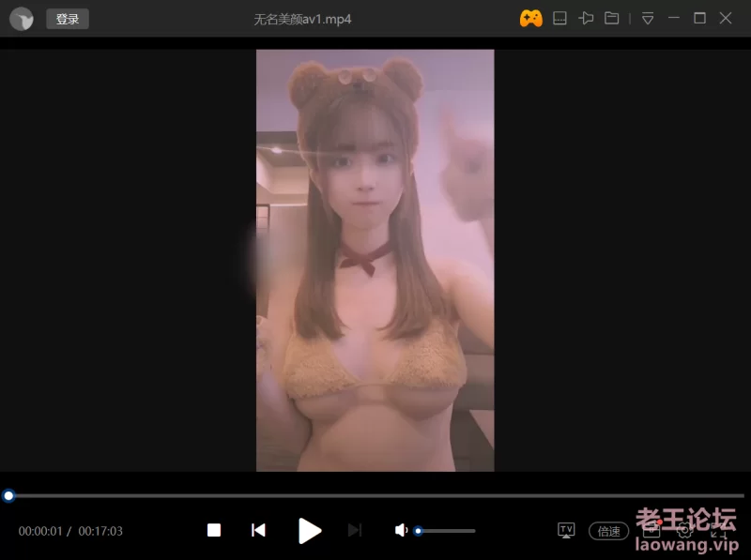This screenshot has height=560, width=751.
Task: Cast to TV icon
Action: [x=566, y=530]
